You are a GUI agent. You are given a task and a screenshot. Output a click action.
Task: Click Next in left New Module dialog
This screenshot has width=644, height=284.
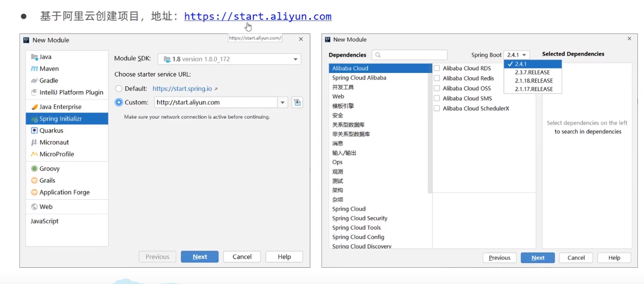click(200, 257)
